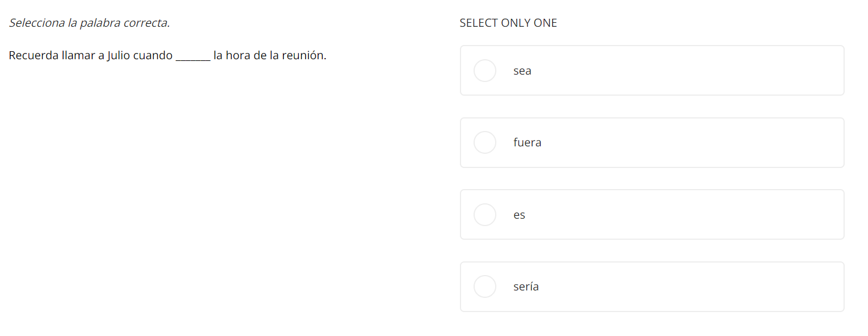
Task: Mark the "sería" radio button
Action: (485, 286)
